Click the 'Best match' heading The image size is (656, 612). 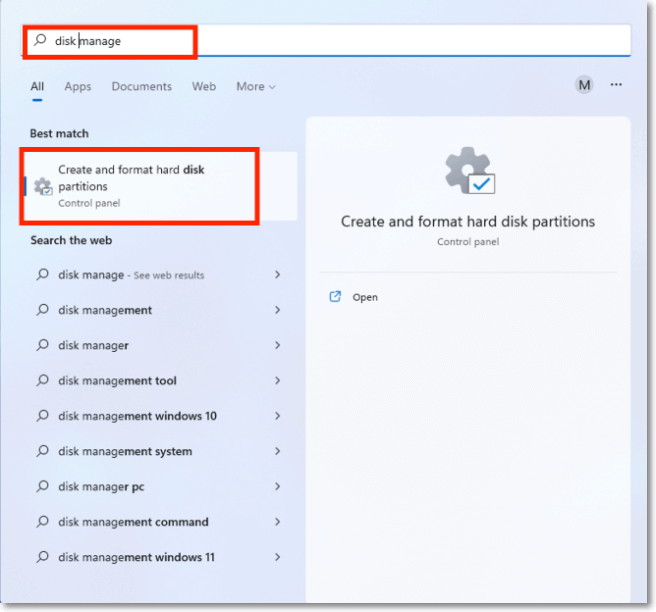[59, 133]
